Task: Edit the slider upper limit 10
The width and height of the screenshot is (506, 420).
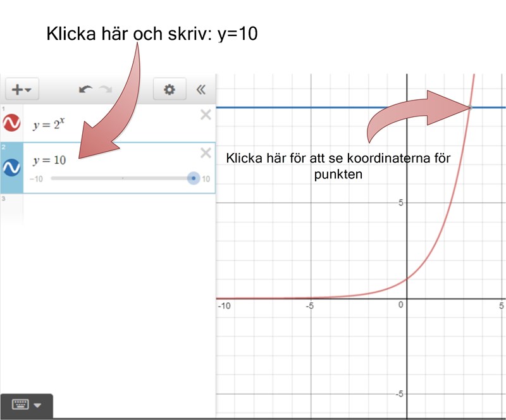Action: (206, 180)
